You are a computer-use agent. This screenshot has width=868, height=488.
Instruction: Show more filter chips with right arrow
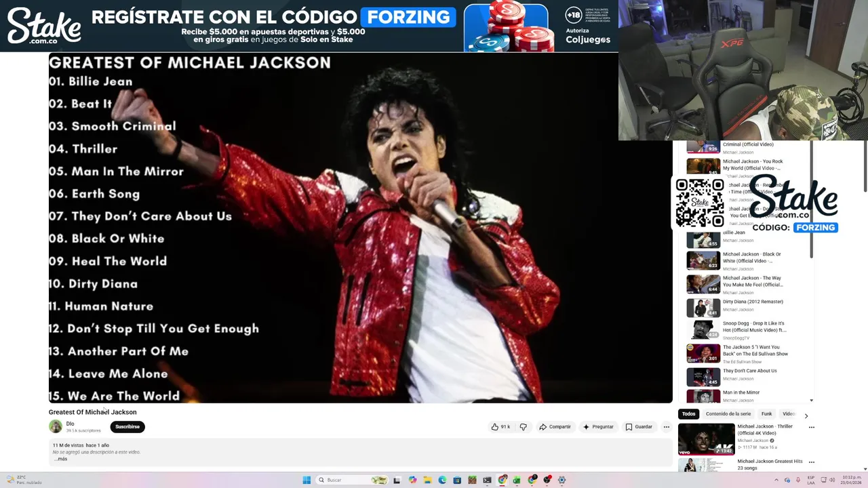pos(806,415)
